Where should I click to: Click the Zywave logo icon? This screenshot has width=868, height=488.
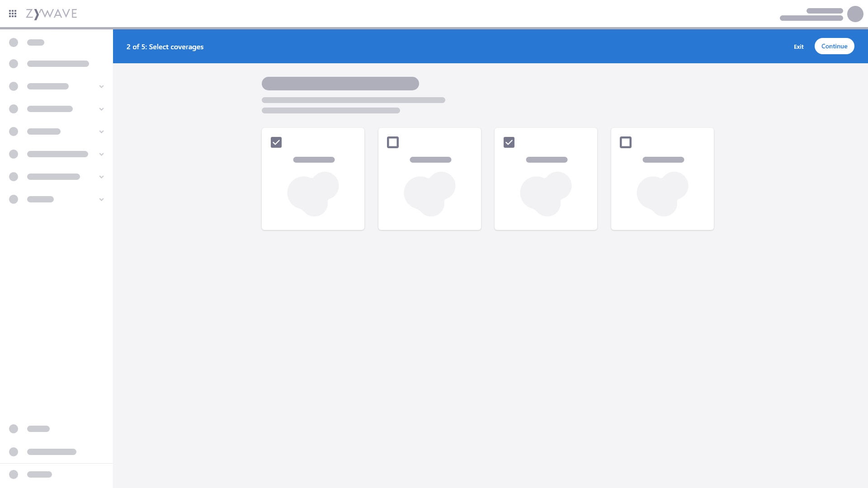click(x=51, y=13)
